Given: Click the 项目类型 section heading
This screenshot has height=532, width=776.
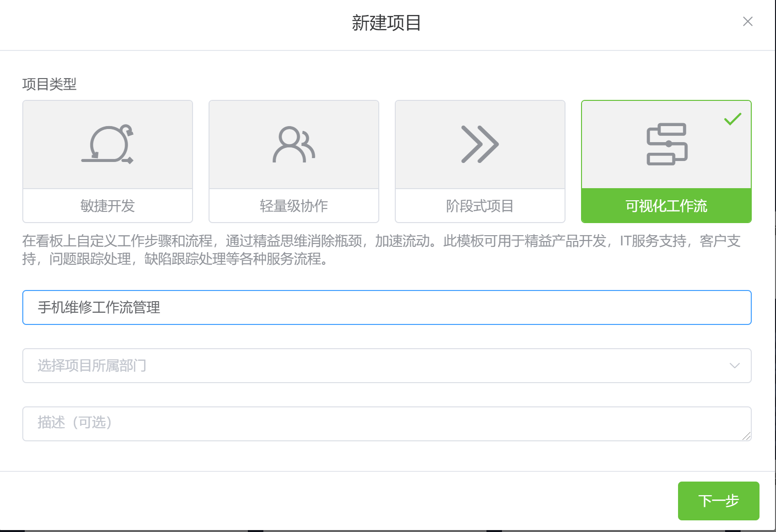Looking at the screenshot, I should (x=49, y=84).
